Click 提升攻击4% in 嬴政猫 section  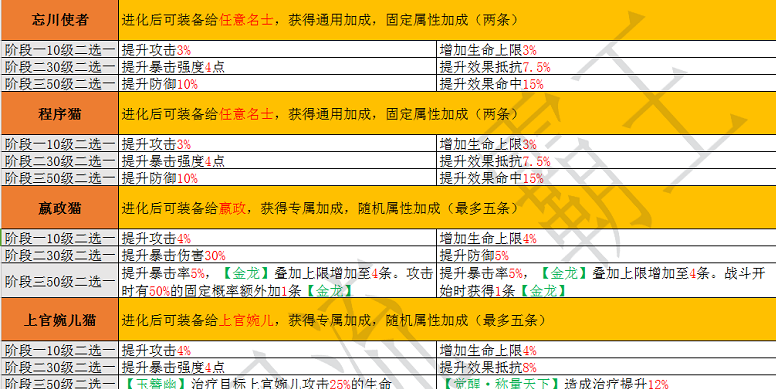tap(278, 238)
